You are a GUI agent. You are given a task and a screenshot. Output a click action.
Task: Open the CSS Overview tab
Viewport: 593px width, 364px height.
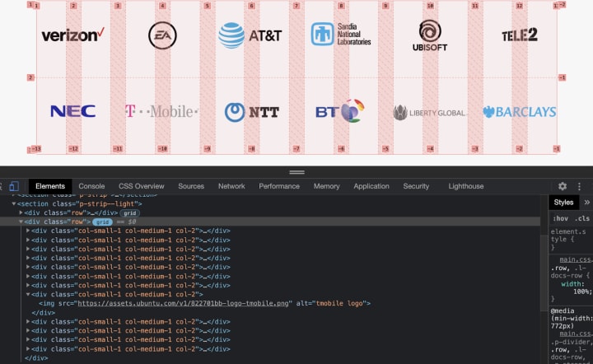[x=142, y=186]
